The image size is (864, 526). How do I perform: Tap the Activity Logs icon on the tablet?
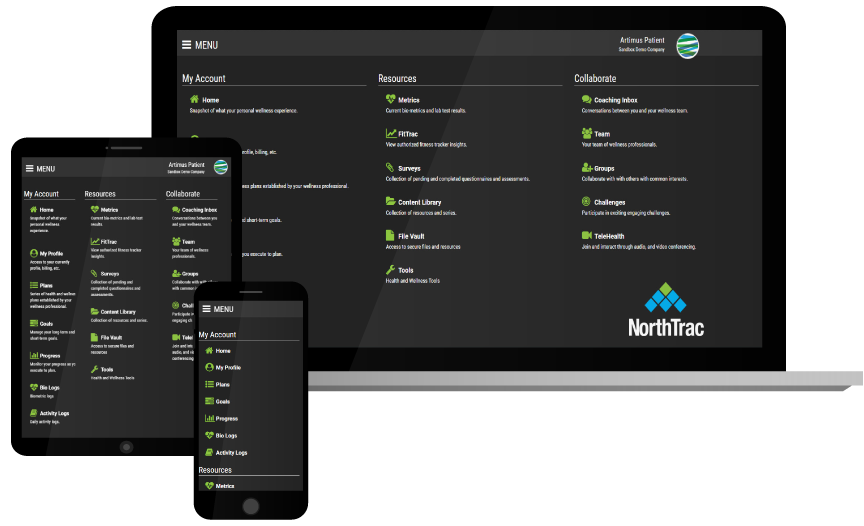34,413
